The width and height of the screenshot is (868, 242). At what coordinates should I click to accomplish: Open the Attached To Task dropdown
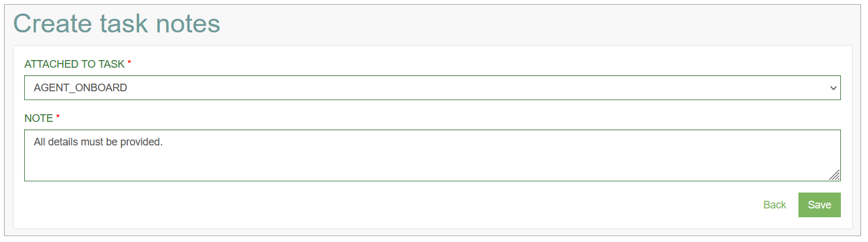point(433,88)
